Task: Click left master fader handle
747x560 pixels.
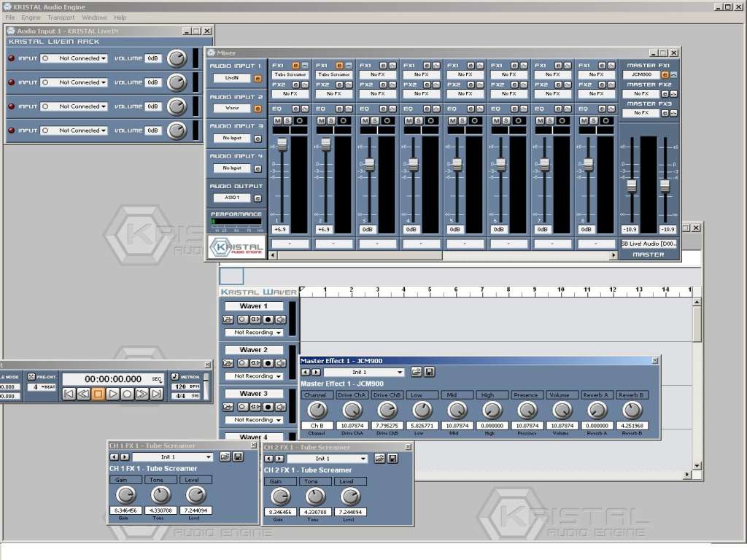Action: click(x=632, y=186)
